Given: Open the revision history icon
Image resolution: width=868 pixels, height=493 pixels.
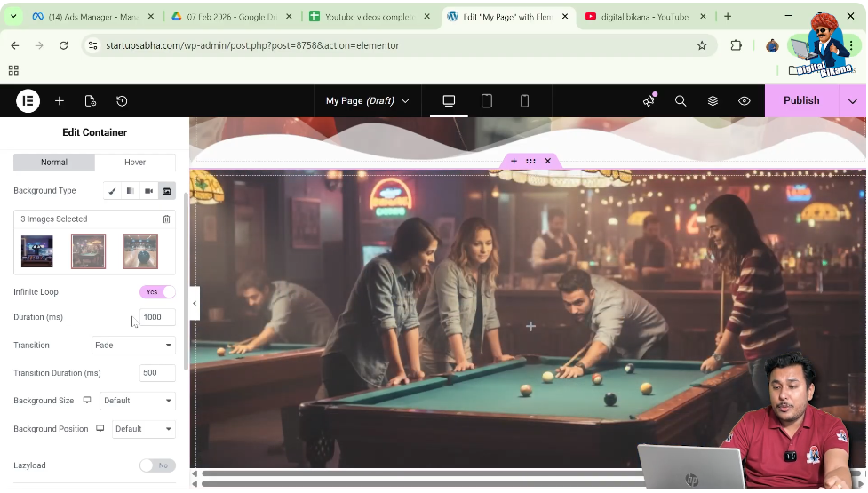Looking at the screenshot, I should click(x=122, y=101).
